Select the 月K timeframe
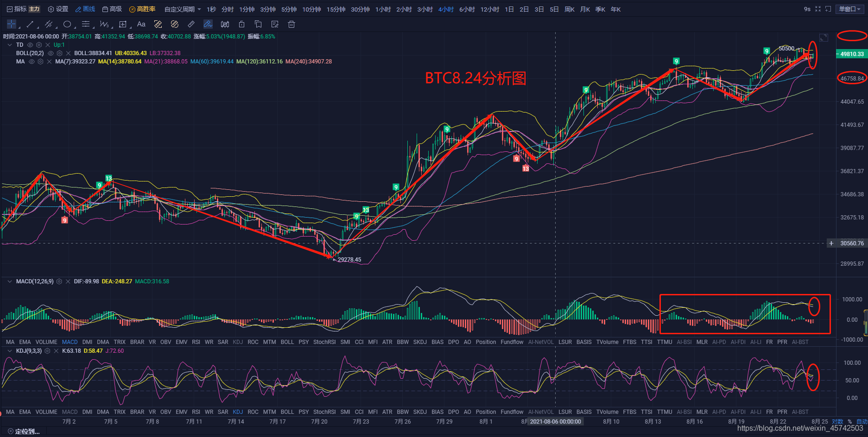The image size is (868, 437). pyautogui.click(x=585, y=9)
